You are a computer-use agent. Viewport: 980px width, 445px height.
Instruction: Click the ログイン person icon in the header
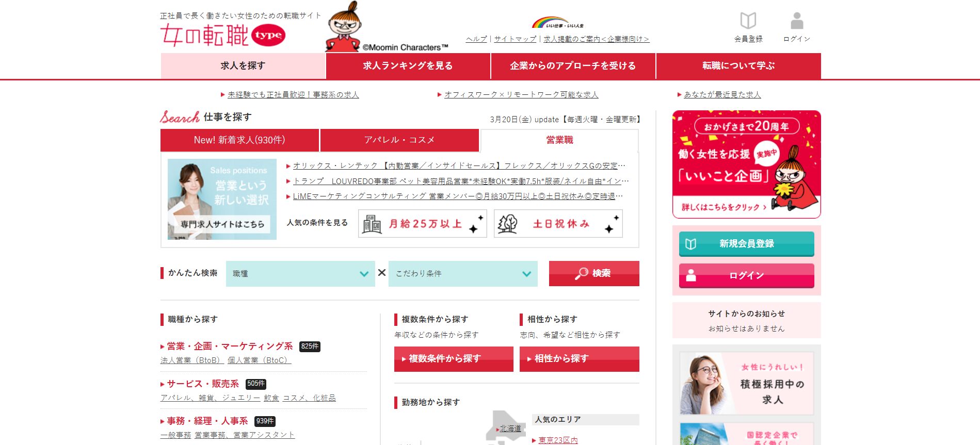tap(797, 21)
